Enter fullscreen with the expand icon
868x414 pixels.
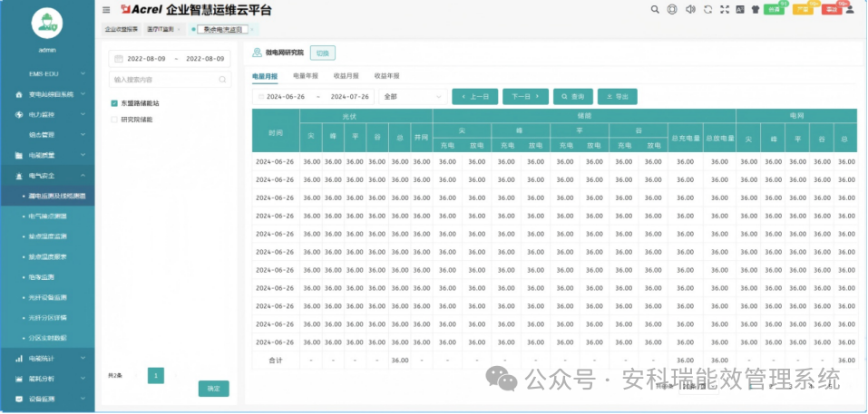point(724,9)
